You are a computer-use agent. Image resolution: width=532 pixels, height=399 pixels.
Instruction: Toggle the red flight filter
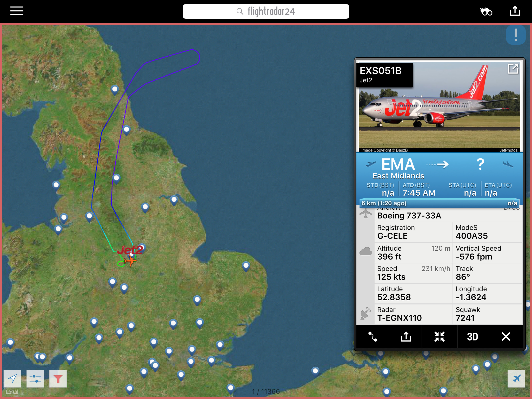58,379
